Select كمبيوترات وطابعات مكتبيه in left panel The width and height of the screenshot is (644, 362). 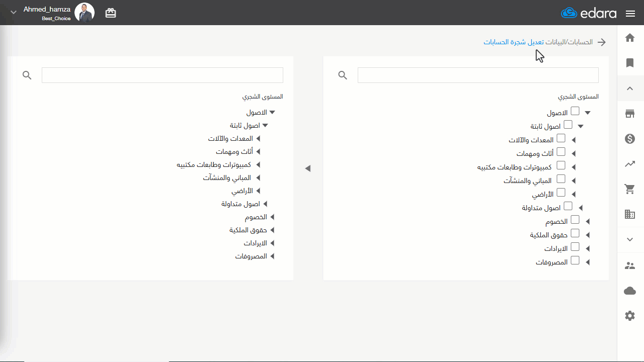pos(214,165)
